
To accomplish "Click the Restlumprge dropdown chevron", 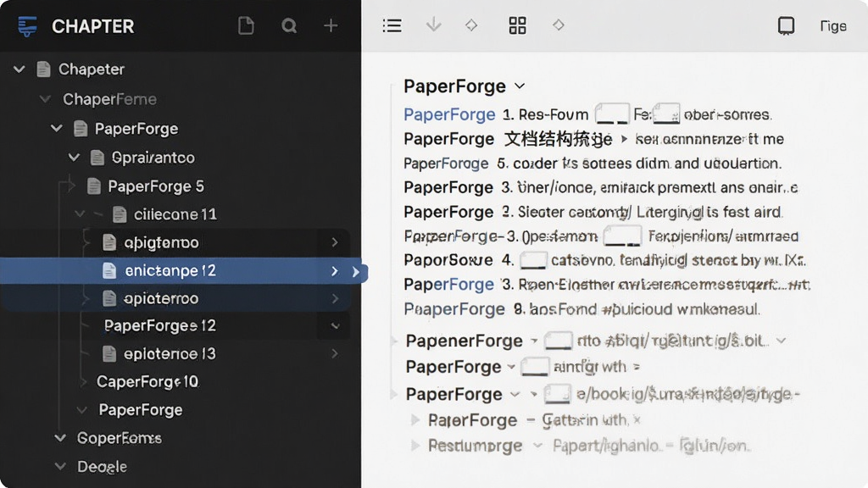I will click(x=537, y=446).
